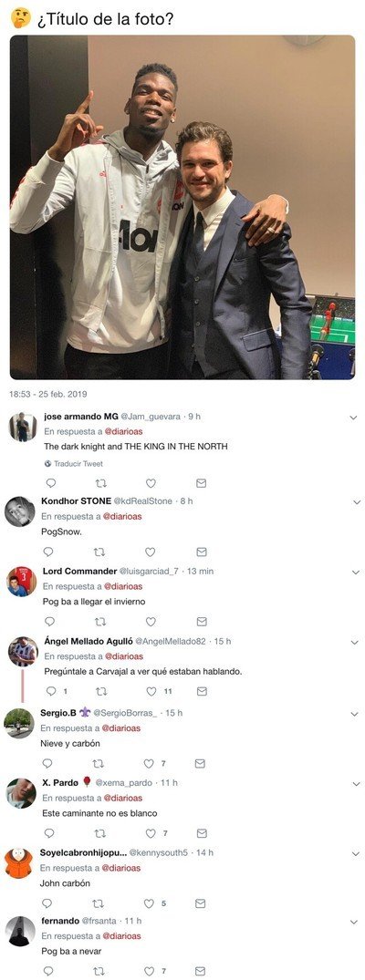
Task: Open Lord Commander's profile name
Action: tap(79, 571)
